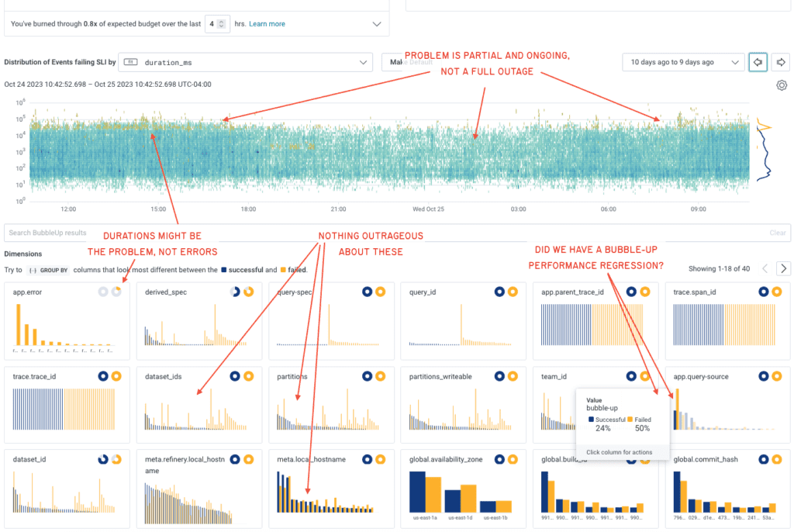Open the Learn more link

267,24
